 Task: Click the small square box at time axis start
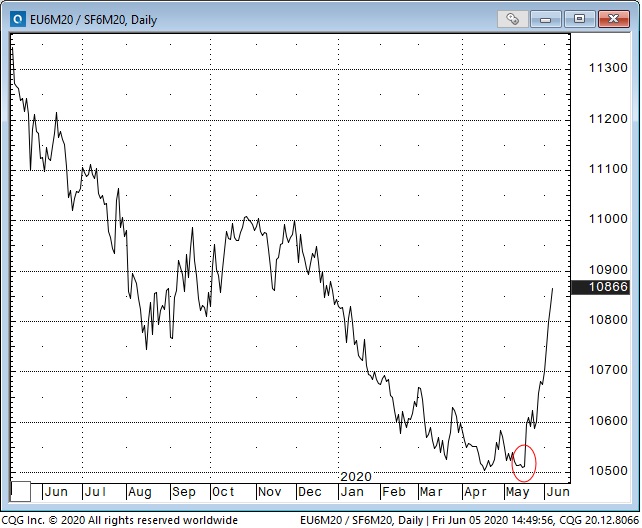coord(20,491)
